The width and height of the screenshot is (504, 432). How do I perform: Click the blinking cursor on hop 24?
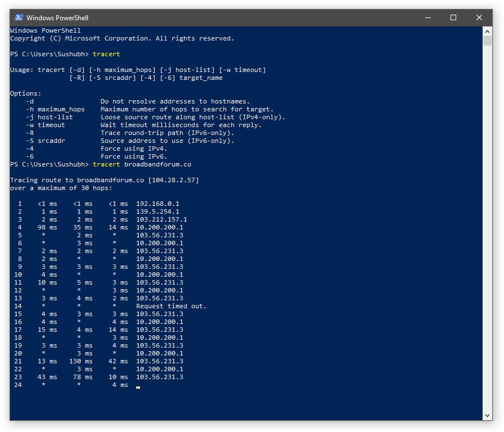pos(138,387)
